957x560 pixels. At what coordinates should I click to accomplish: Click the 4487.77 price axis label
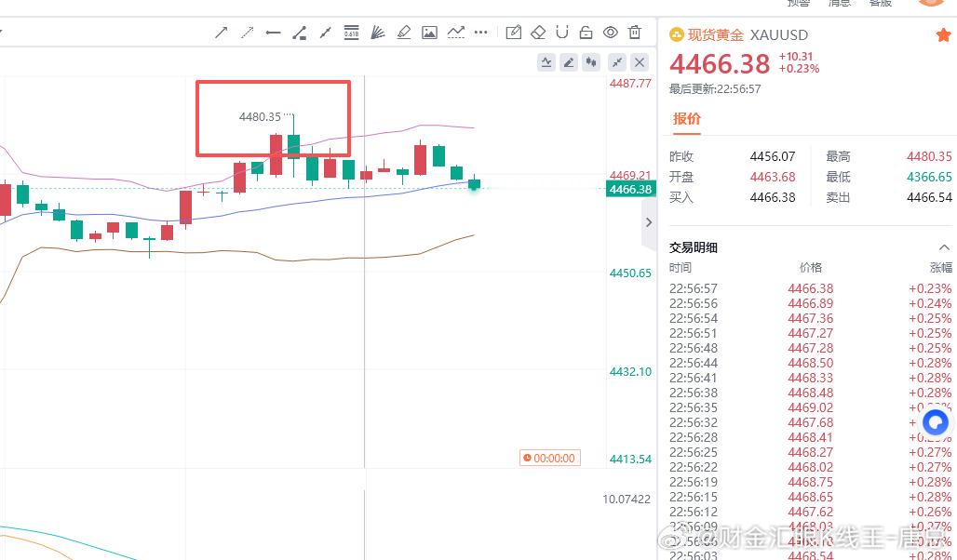tap(630, 84)
